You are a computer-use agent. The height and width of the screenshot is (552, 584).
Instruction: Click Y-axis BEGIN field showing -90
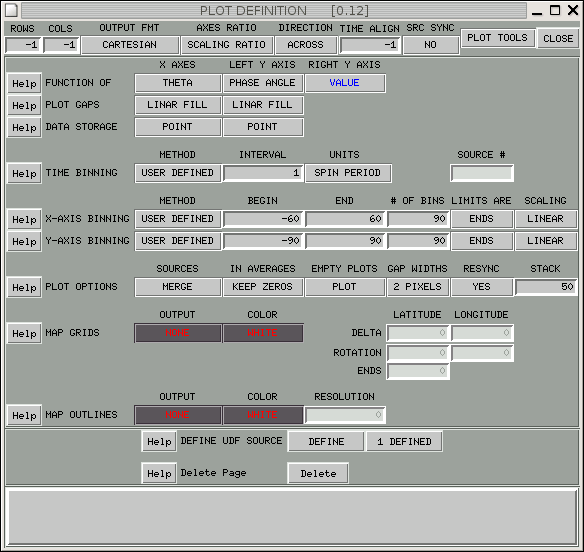click(x=263, y=241)
